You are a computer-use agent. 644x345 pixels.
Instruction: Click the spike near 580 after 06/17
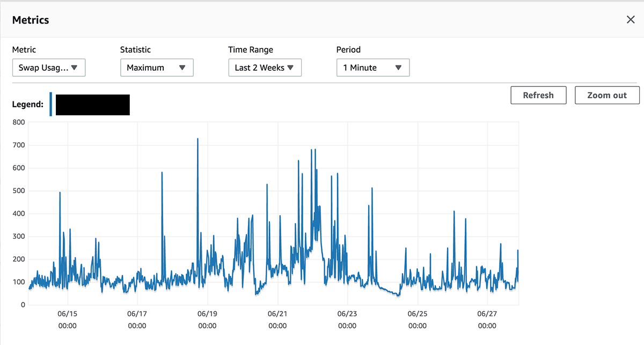point(162,173)
